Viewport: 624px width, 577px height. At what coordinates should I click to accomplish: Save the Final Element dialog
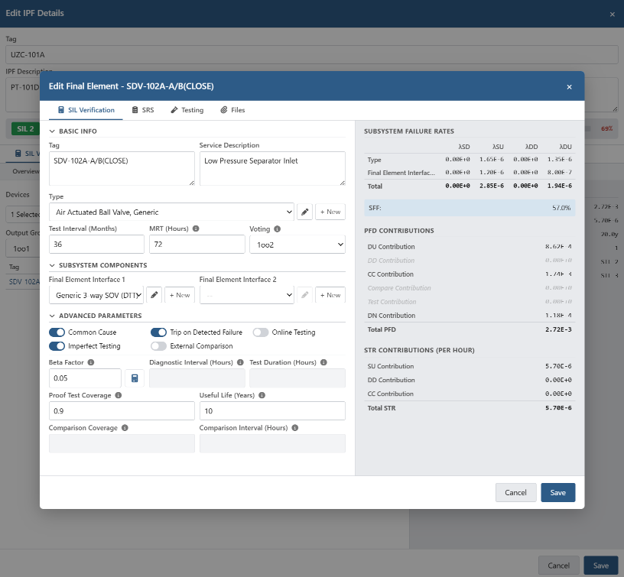coord(558,492)
